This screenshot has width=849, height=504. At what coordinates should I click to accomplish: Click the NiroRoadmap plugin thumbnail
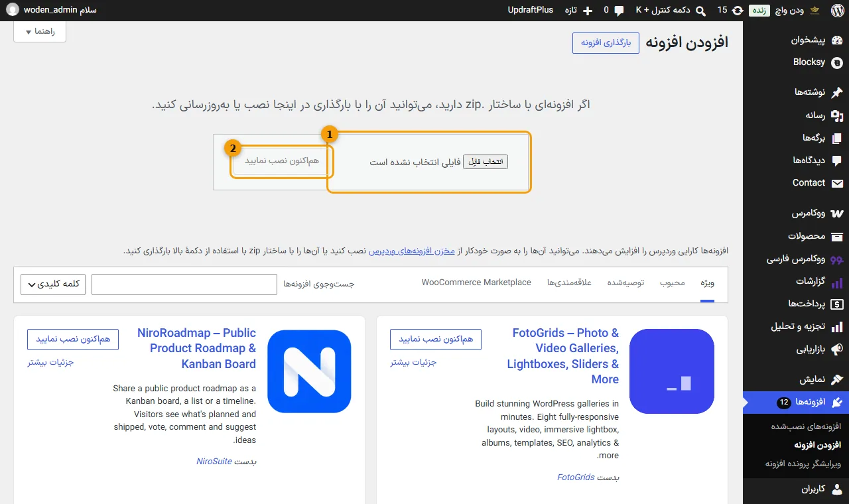(309, 371)
